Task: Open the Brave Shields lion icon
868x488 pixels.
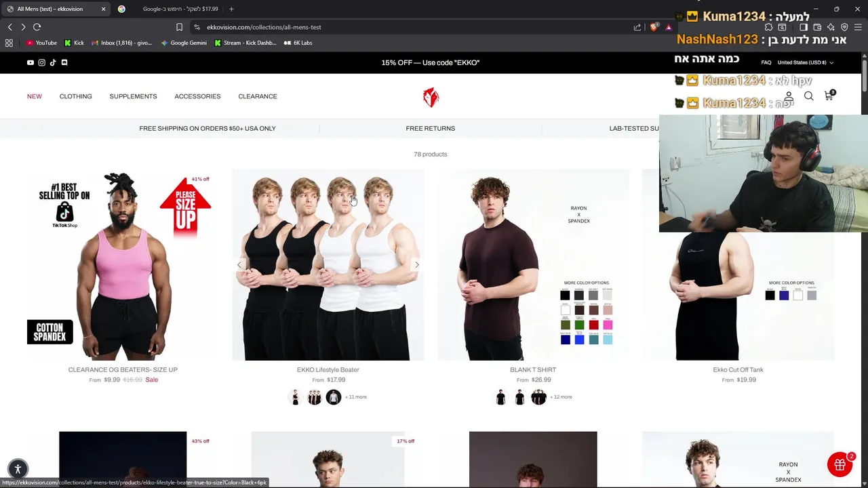Action: (654, 27)
